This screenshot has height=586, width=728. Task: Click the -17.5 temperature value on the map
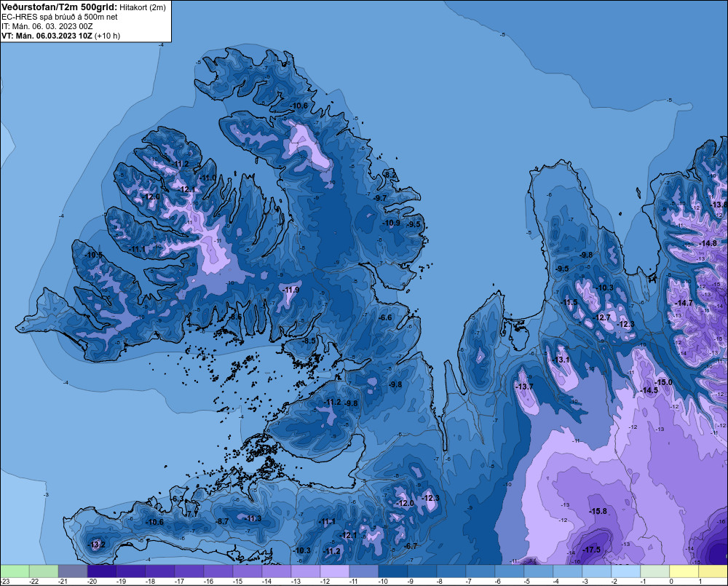[591, 550]
